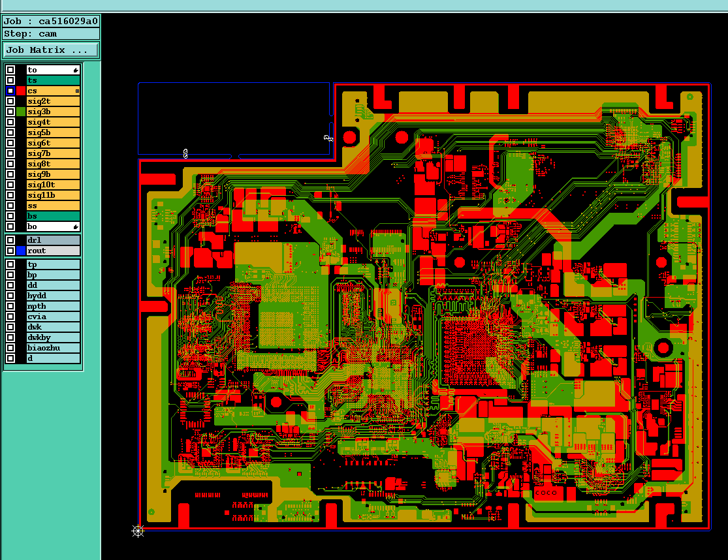
Task: Toggle the checkbox for layer tp
Action: pos(10,264)
